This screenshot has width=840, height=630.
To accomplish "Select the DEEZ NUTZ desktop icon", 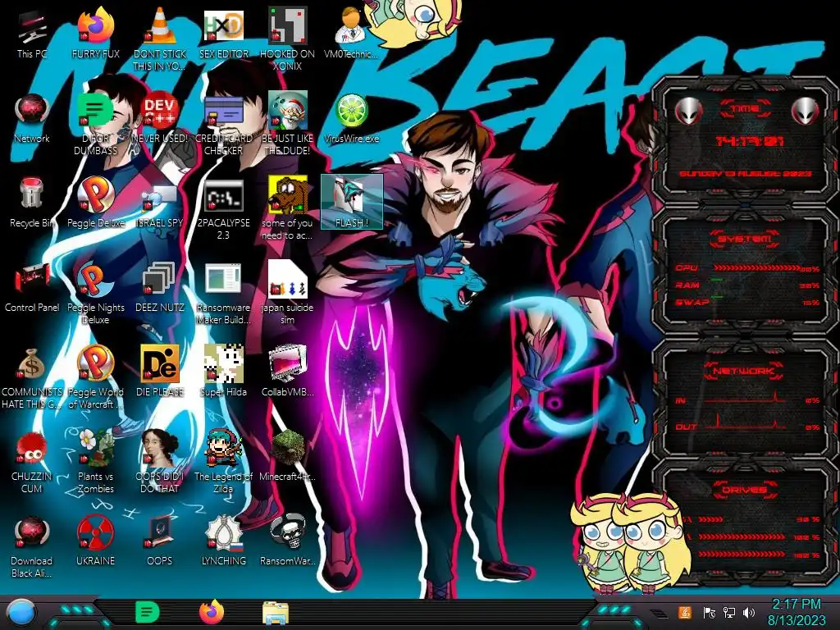I will pyautogui.click(x=160, y=287).
